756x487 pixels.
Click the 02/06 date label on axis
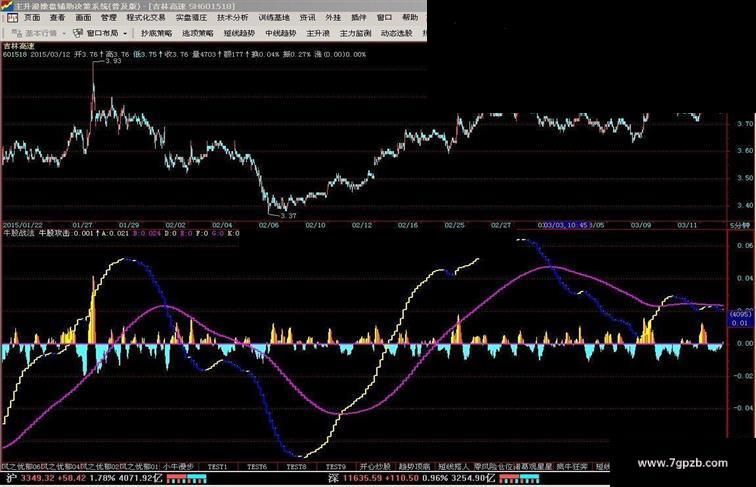click(x=269, y=225)
